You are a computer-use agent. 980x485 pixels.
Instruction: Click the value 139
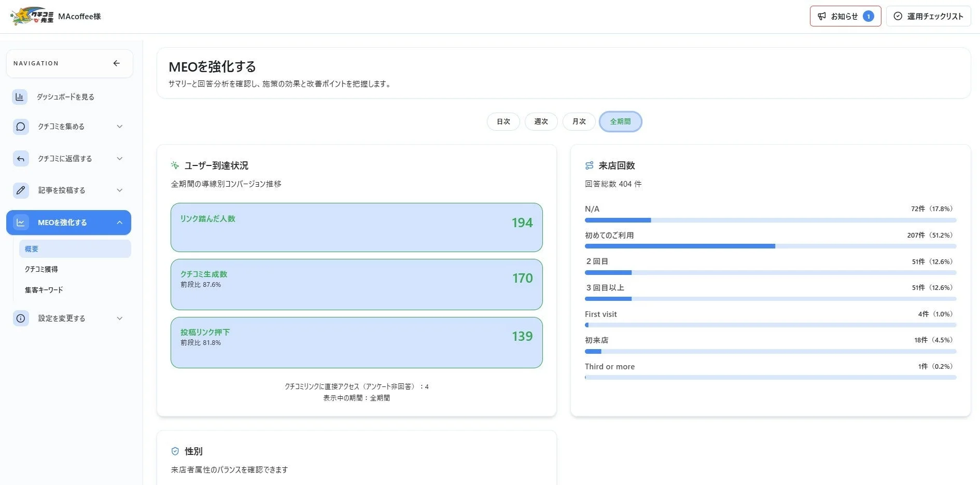point(522,337)
